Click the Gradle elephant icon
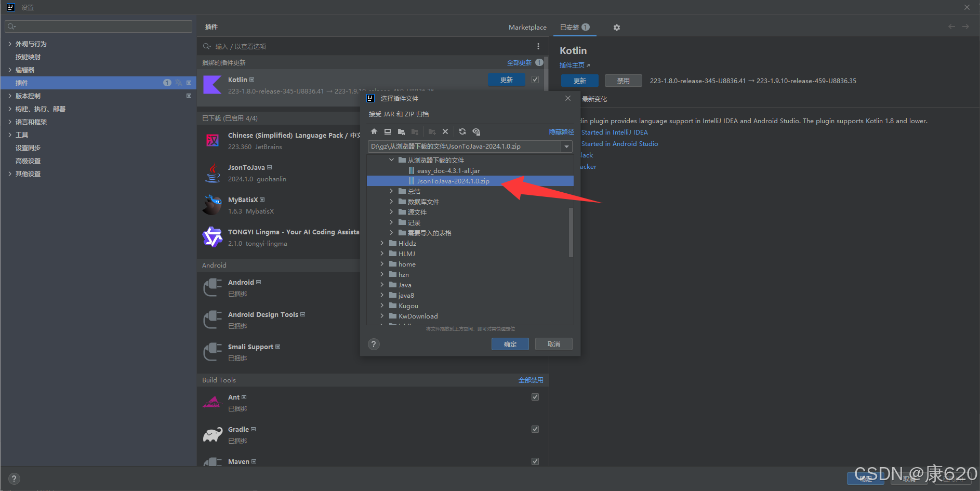Viewport: 980px width, 491px height. 212,434
